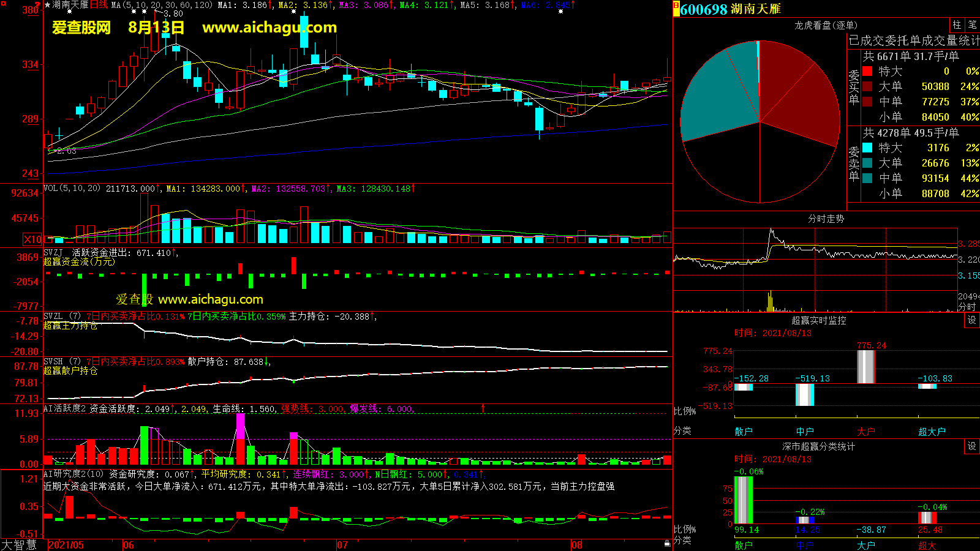980x551 pixels.
Task: Open VOL(5,10,20) indicator parameters
Action: [72, 189]
